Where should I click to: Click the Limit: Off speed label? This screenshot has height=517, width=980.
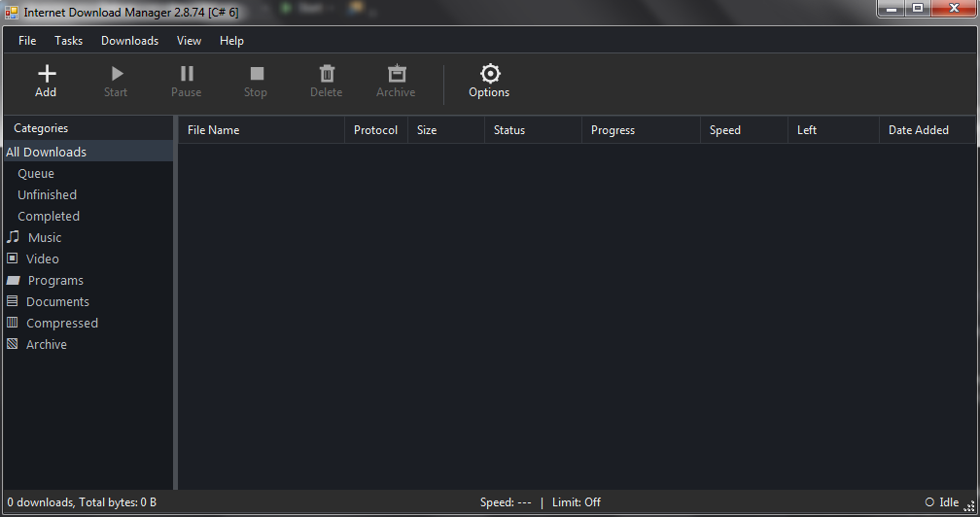coord(577,502)
